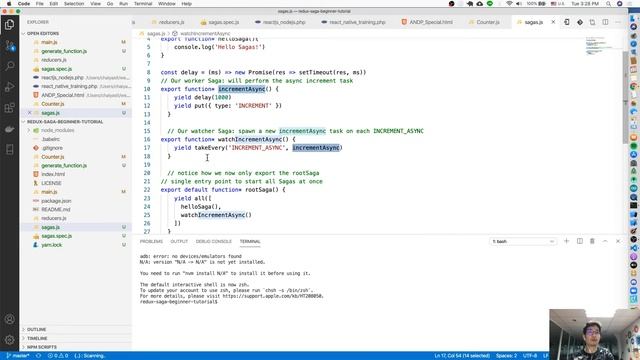Open Run and Debug view
The width and height of the screenshot is (640, 360).
pyautogui.click(x=9, y=87)
